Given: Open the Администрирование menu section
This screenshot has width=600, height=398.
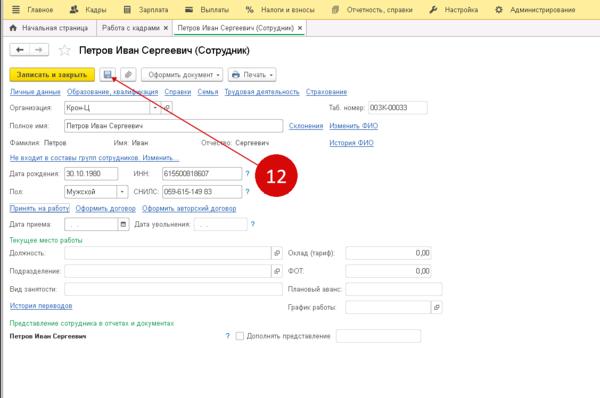Looking at the screenshot, I should click(x=535, y=10).
